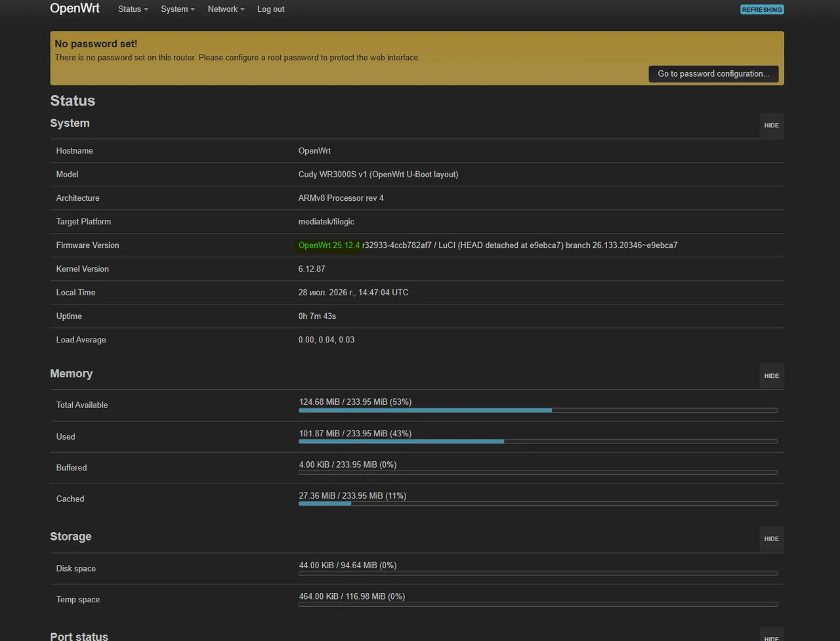
Task: Click the 'System' section heading
Action: click(70, 123)
